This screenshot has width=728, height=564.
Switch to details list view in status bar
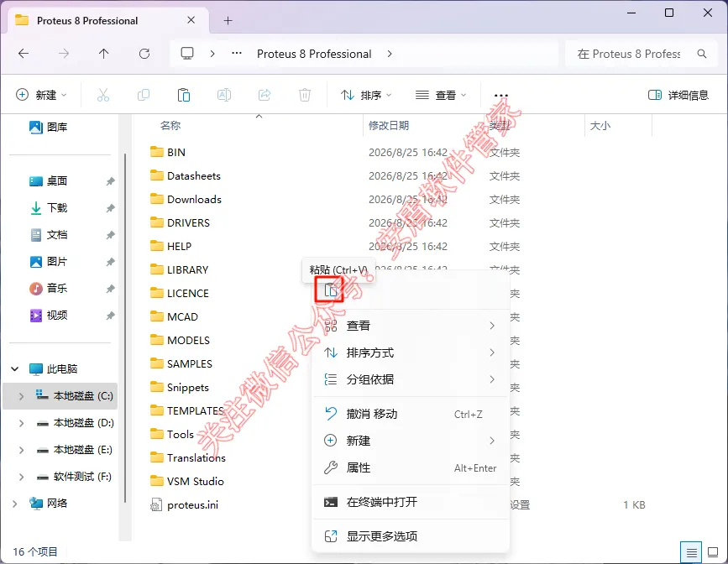coord(691,552)
